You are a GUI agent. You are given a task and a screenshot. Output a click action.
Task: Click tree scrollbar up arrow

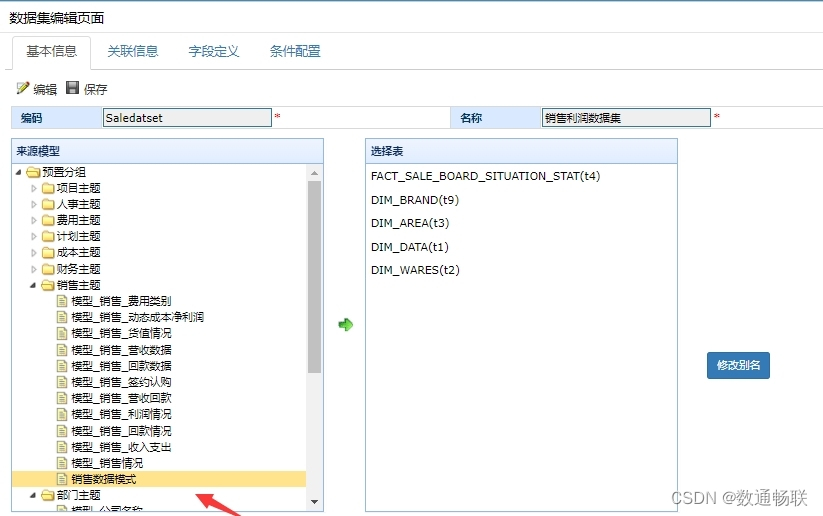pos(314,173)
